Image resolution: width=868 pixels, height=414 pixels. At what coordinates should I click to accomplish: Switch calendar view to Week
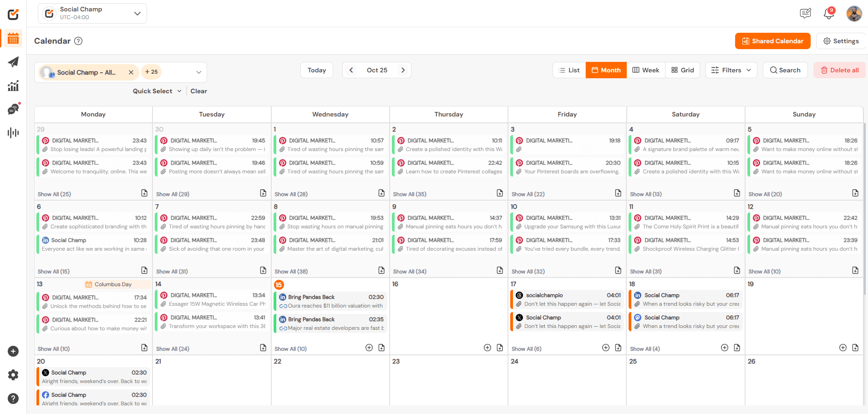coord(645,70)
